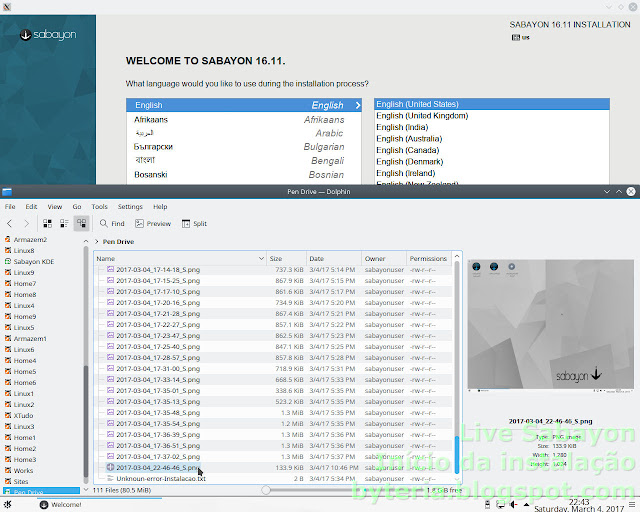Switch Dolphin to Compact view mode
This screenshot has height=512, width=640.
coord(64,223)
